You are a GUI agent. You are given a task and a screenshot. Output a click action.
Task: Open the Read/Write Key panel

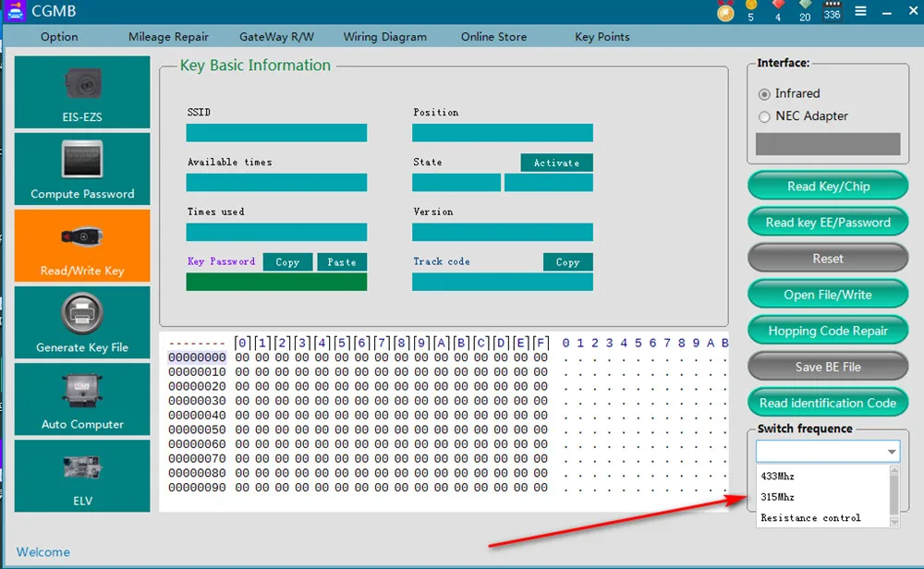(x=82, y=246)
